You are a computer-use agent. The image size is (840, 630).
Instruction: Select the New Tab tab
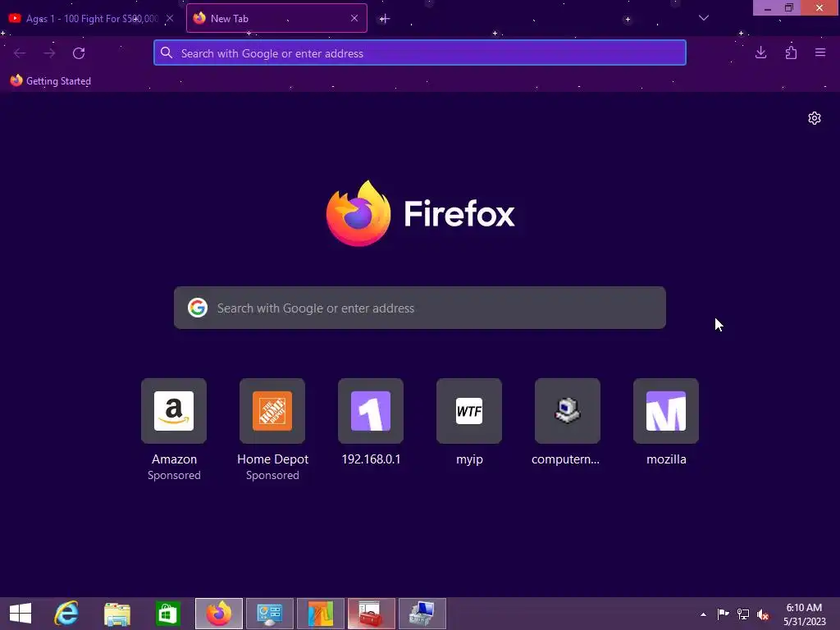[x=276, y=18]
